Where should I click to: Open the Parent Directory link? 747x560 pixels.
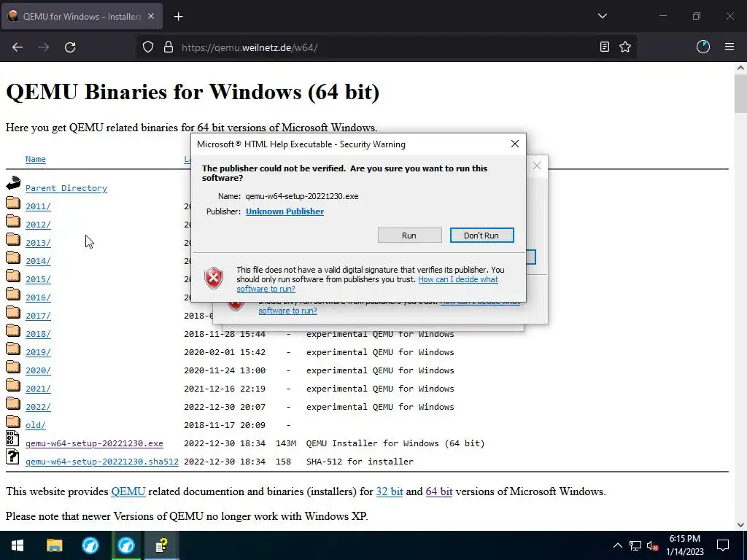click(x=66, y=188)
